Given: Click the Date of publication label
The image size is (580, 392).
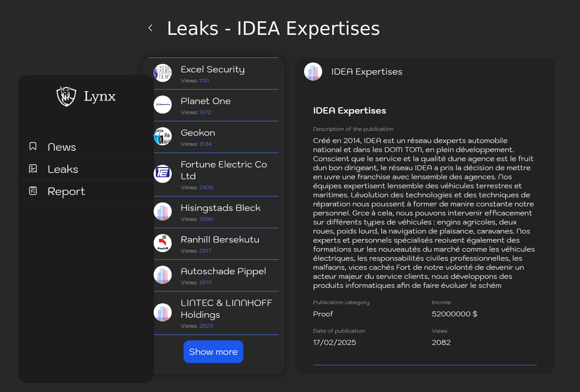Looking at the screenshot, I should click(339, 331).
